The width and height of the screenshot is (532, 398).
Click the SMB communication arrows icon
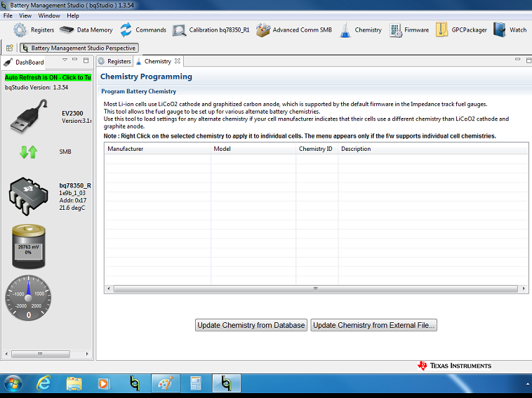tap(29, 152)
